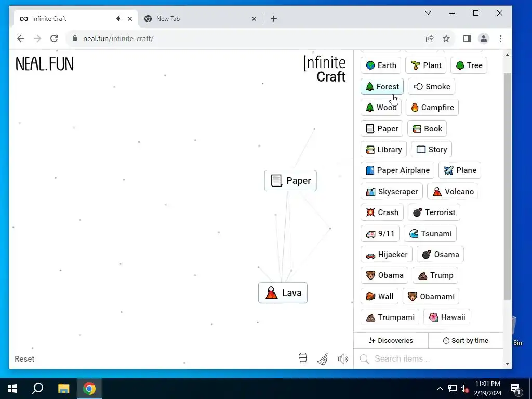Share this page via share icon
Screen dimensions: 532x399
(x=430, y=38)
